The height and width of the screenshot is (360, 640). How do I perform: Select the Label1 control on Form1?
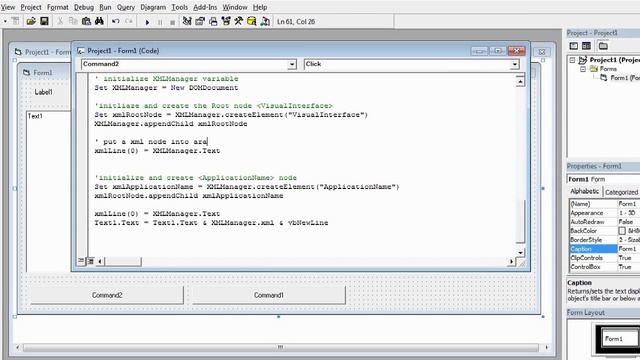43,92
